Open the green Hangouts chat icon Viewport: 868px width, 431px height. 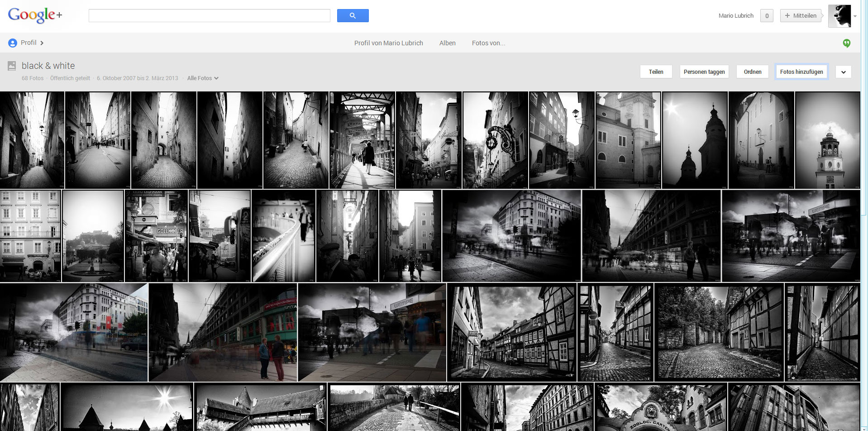(x=846, y=43)
